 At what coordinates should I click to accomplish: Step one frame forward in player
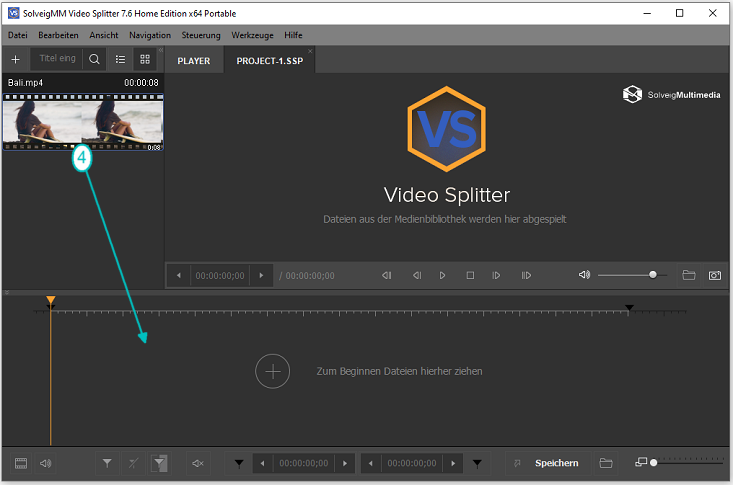tap(496, 275)
